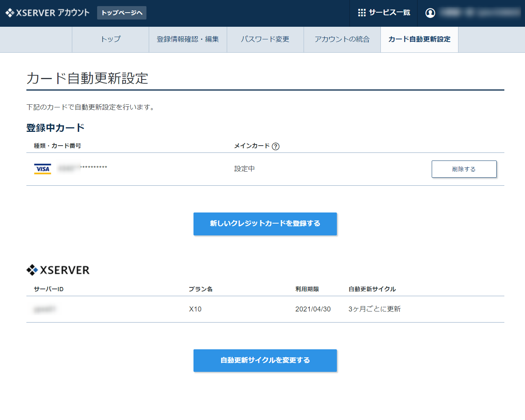This screenshot has height=420, width=525.
Task: Click the X10 plan name cell
Action: [195, 309]
